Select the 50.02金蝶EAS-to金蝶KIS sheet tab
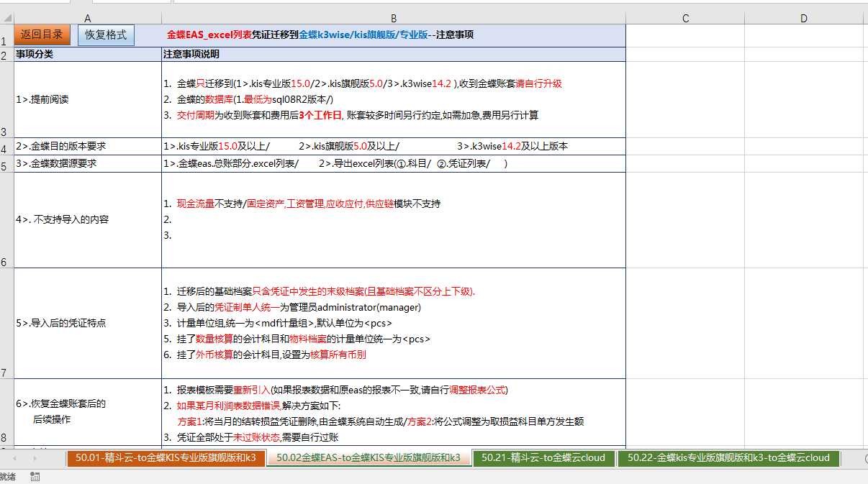 point(368,457)
